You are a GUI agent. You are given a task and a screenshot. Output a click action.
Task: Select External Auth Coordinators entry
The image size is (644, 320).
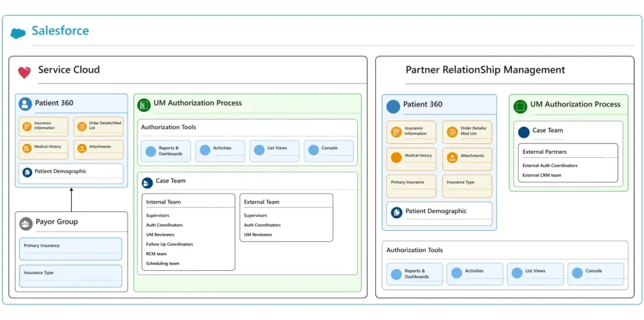(550, 165)
